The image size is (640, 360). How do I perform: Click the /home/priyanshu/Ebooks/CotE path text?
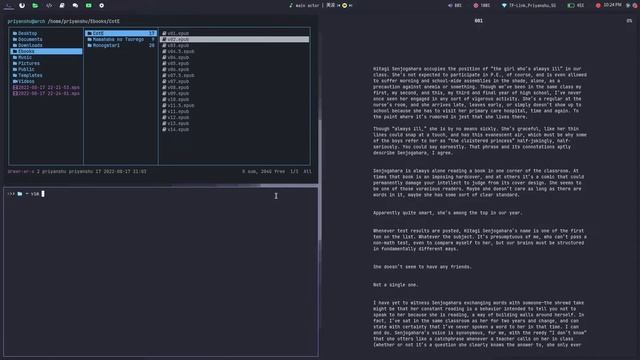(84, 21)
